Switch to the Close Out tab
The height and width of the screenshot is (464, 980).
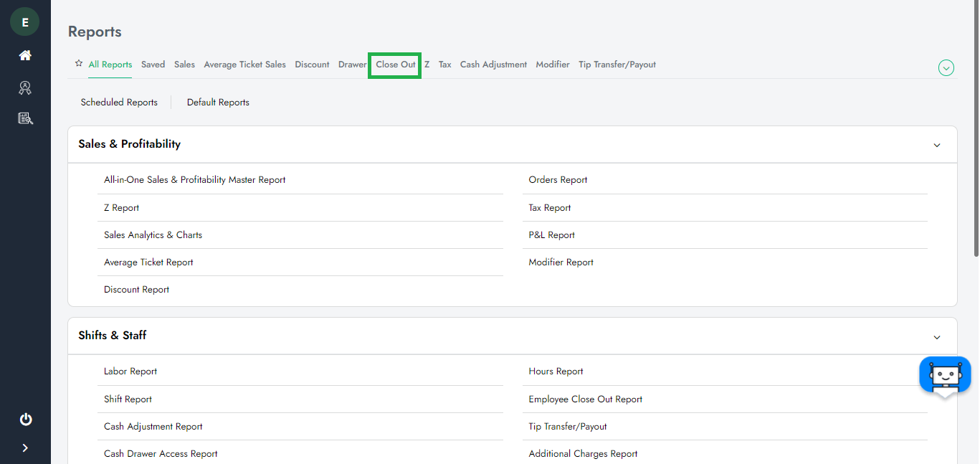click(395, 65)
